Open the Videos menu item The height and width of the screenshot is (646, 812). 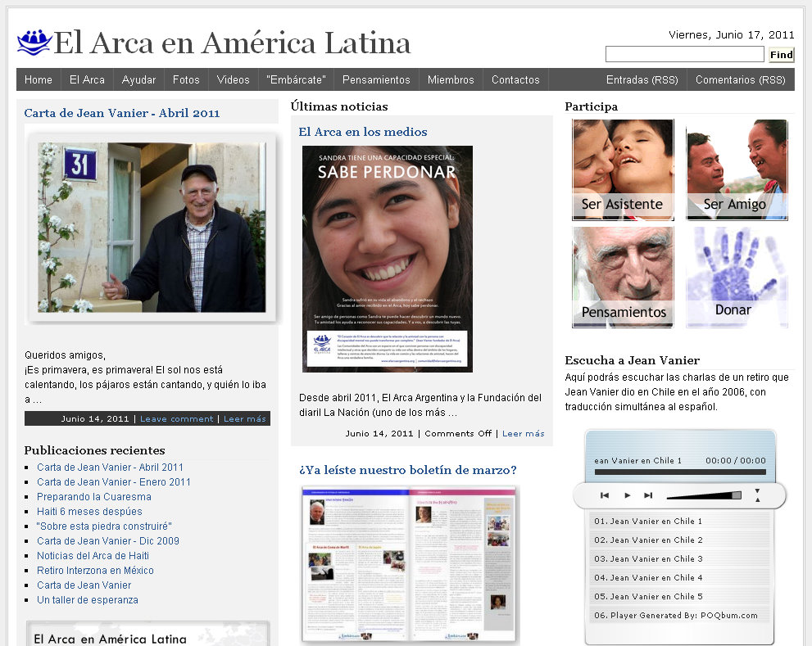pos(233,79)
